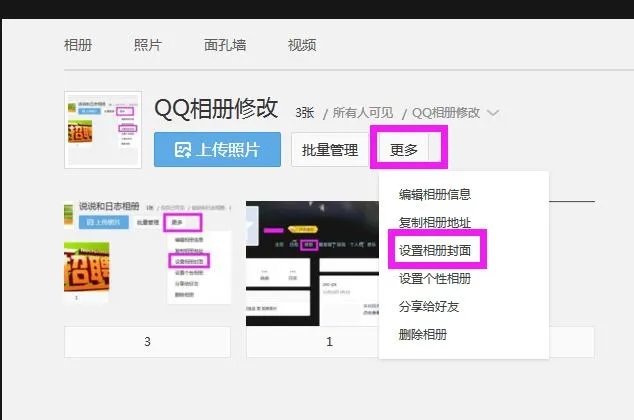Viewport: 634px width, 420px height.
Task: Click the 3张 photo count
Action: click(x=304, y=113)
